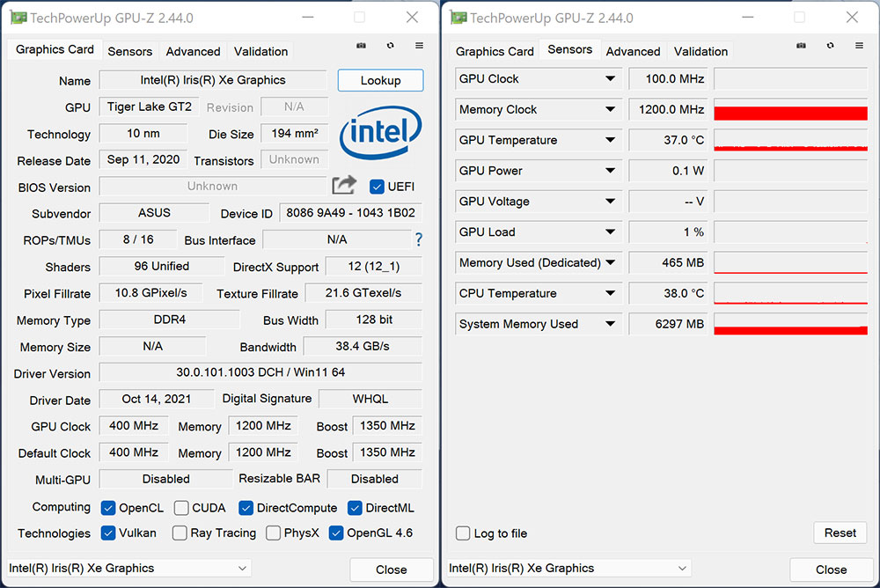Image resolution: width=880 pixels, height=588 pixels.
Task: Switch to Validation tab in right window
Action: click(x=701, y=51)
